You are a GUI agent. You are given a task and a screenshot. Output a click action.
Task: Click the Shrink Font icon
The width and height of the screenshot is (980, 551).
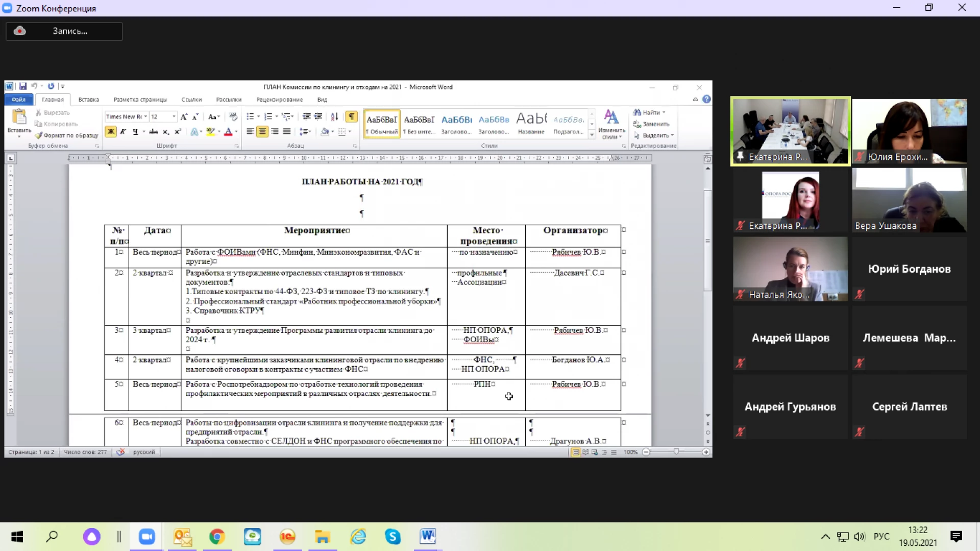[x=195, y=117]
